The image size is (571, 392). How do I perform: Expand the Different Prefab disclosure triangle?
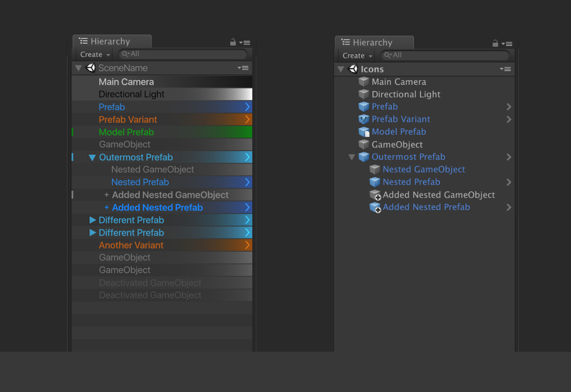[92, 219]
